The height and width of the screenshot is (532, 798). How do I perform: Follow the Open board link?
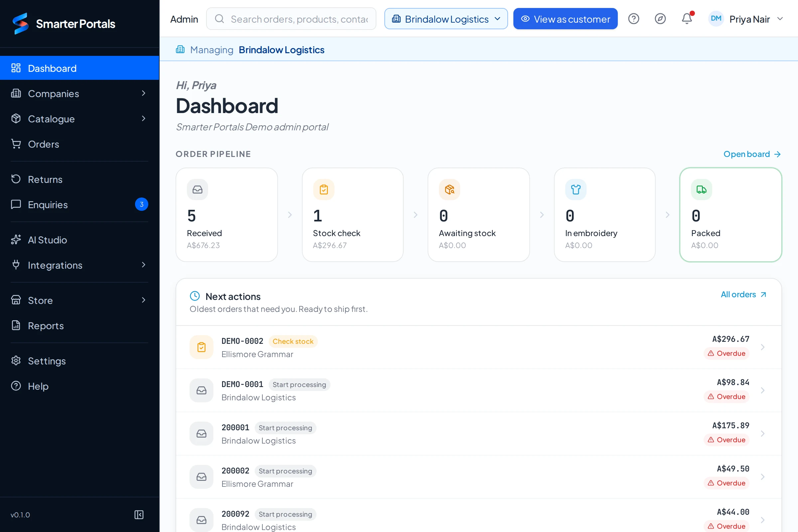[x=752, y=154]
